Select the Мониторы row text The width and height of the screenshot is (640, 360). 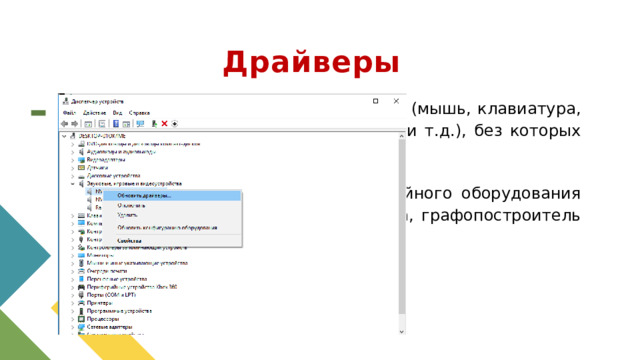(100, 255)
